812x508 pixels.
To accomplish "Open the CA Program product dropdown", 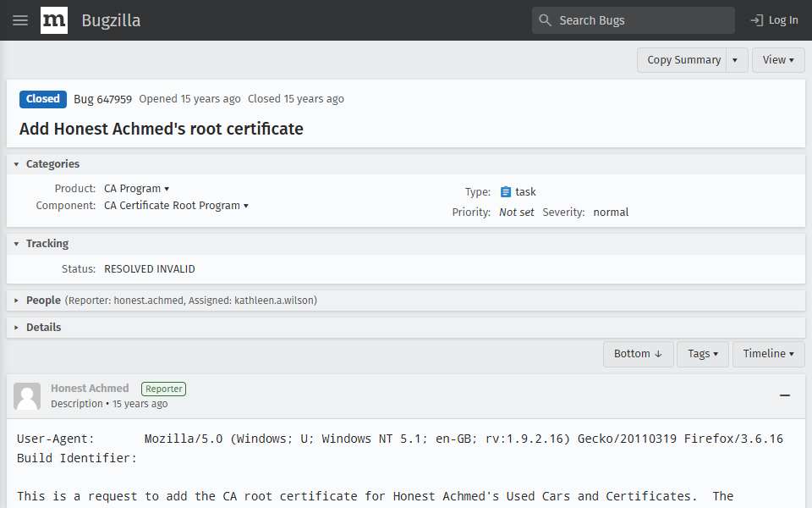I will 137,189.
